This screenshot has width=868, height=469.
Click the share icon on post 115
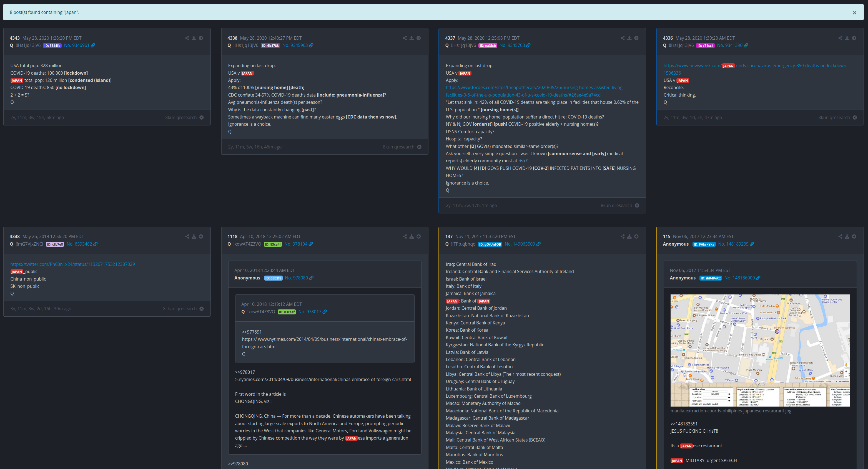tap(840, 237)
